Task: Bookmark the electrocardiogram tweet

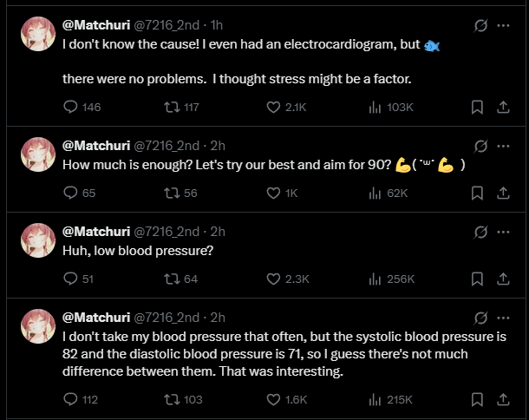Action: tap(477, 108)
